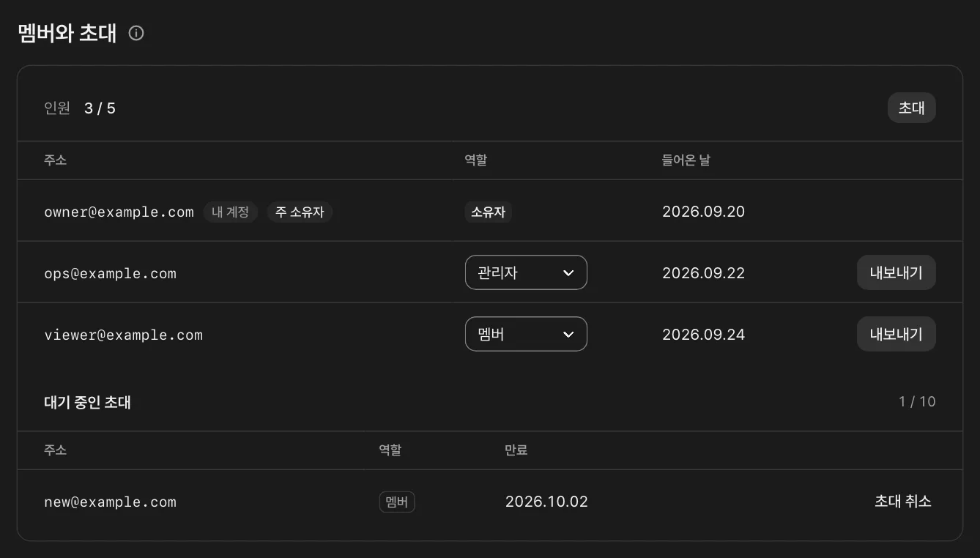980x558 pixels.
Task: Select ops@example.com address
Action: 110,274
